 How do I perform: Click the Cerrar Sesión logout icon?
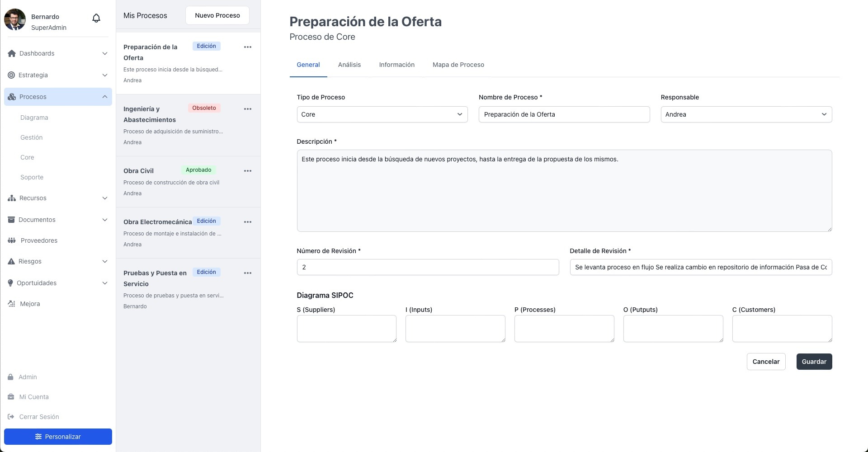[11, 417]
